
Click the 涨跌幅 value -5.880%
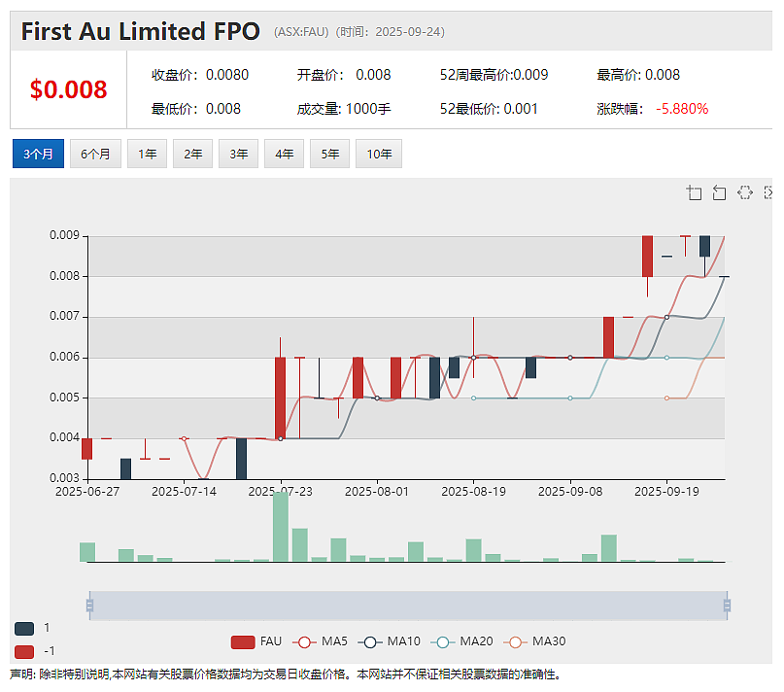point(682,109)
